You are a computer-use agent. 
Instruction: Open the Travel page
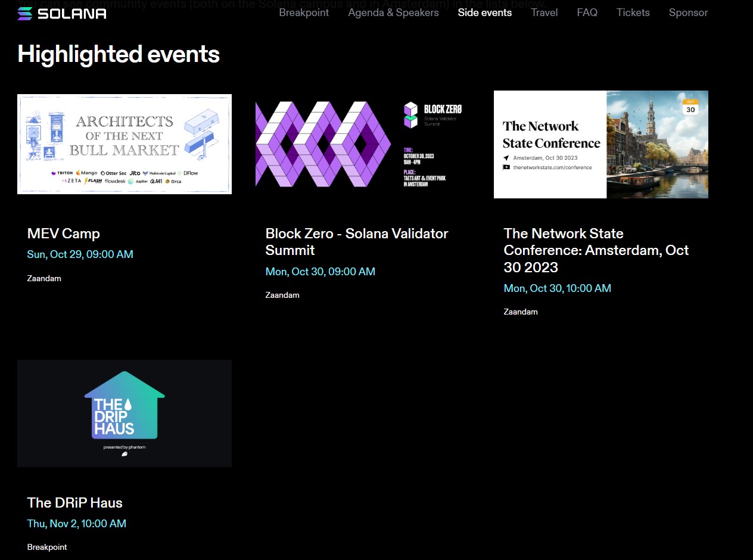(x=544, y=13)
